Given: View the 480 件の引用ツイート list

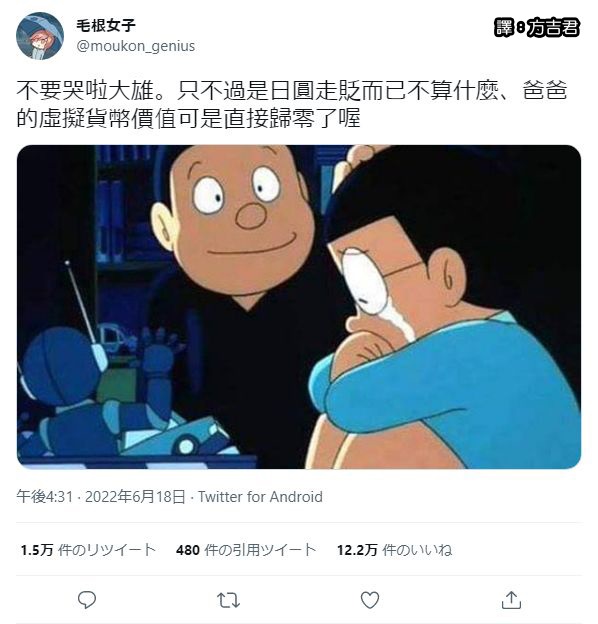Looking at the screenshot, I should click(x=246, y=550).
